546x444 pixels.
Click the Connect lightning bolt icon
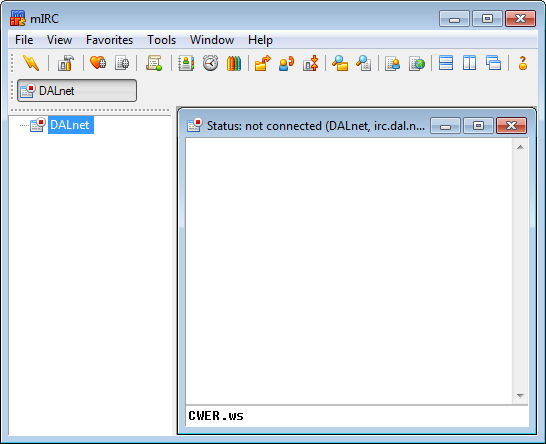[31, 63]
